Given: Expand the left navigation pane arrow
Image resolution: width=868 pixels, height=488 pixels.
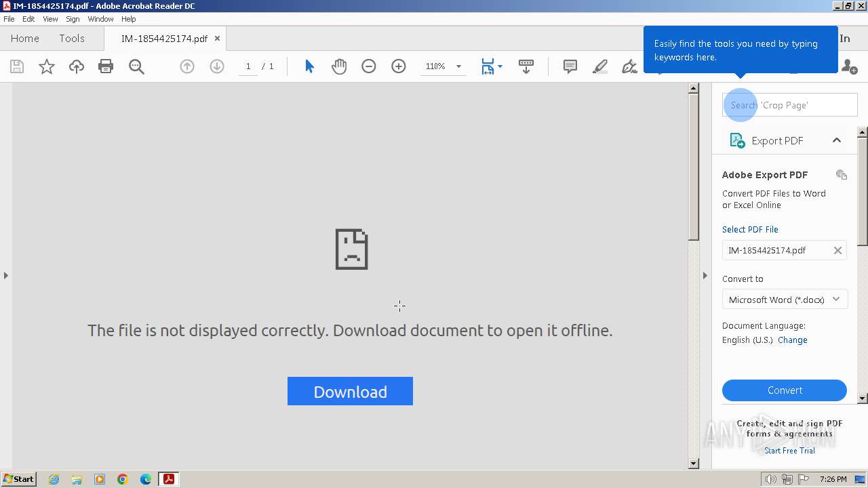Looking at the screenshot, I should point(6,275).
